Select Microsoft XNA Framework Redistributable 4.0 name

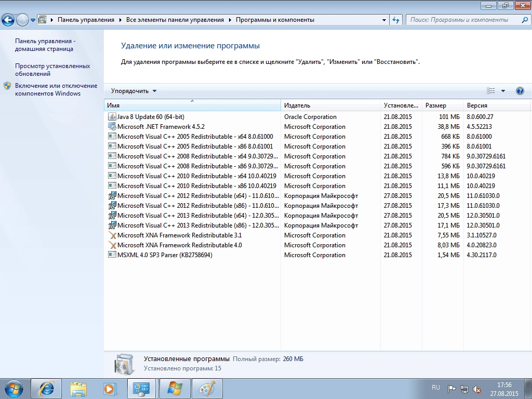[179, 245]
